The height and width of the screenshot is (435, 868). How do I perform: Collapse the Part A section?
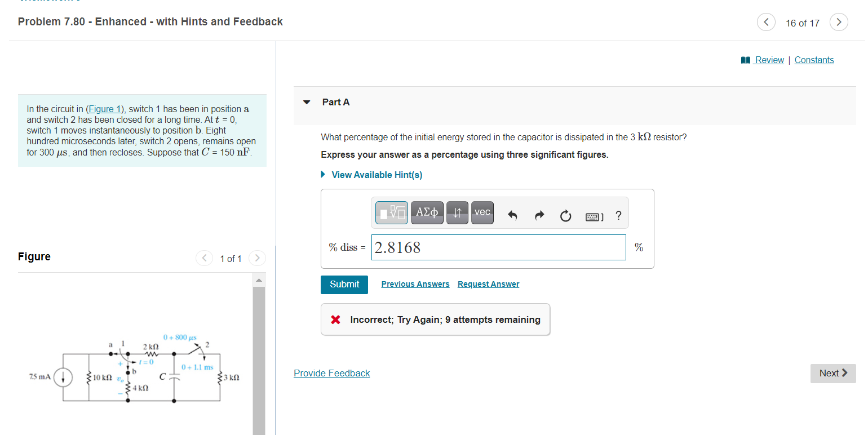pos(307,103)
